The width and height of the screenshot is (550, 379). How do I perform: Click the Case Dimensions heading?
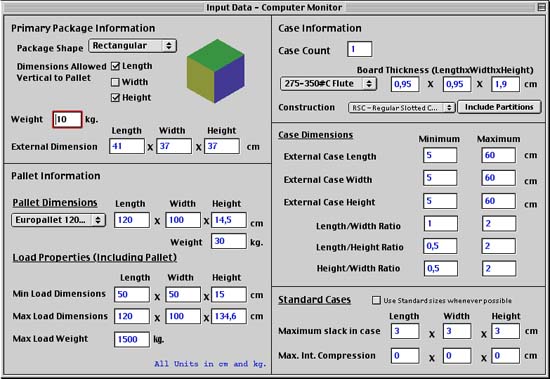click(x=315, y=135)
